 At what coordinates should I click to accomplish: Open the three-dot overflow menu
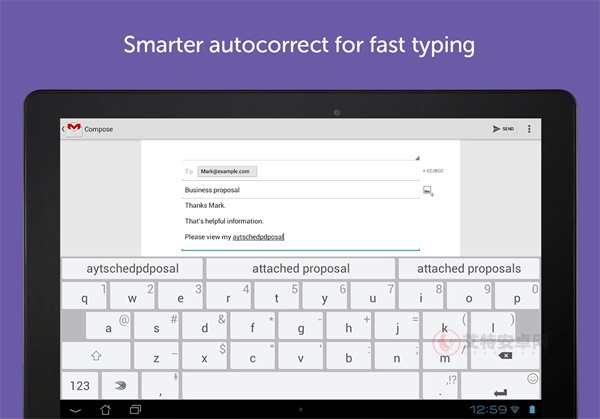coord(529,129)
